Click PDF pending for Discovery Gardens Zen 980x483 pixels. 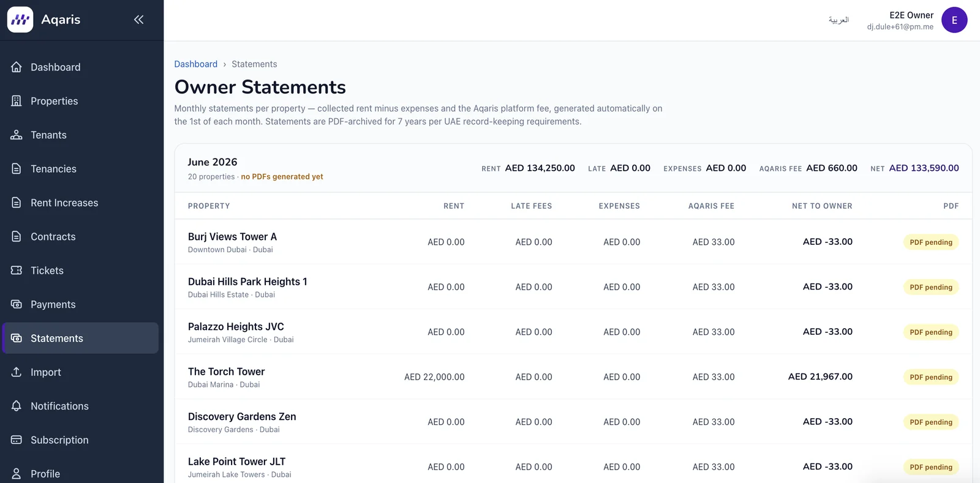(x=931, y=422)
